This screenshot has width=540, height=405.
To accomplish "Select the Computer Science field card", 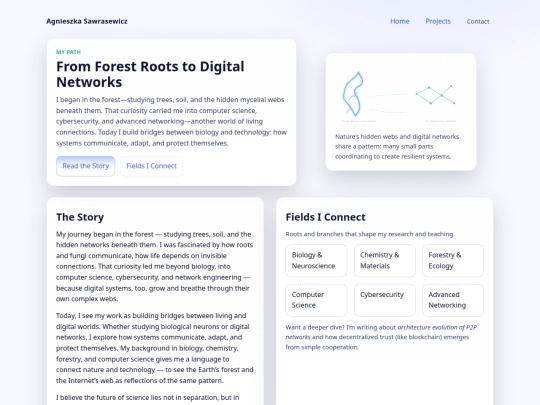I will (316, 300).
